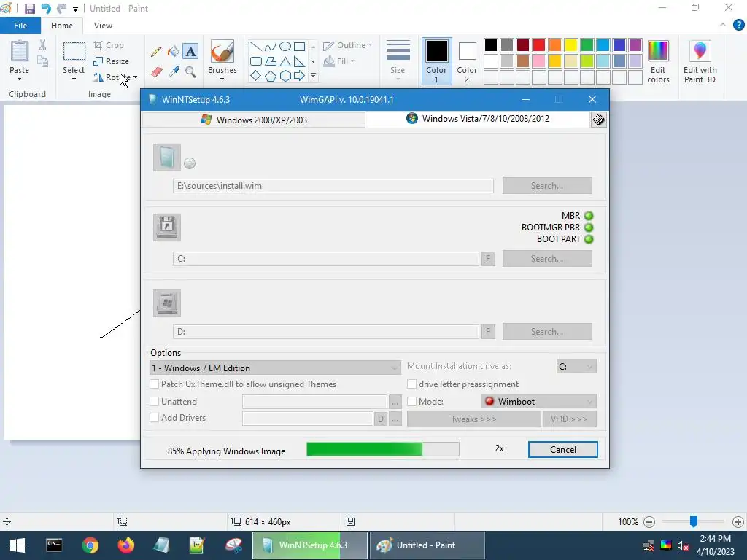
Task: Pick the yellow color swatch
Action: [570, 45]
